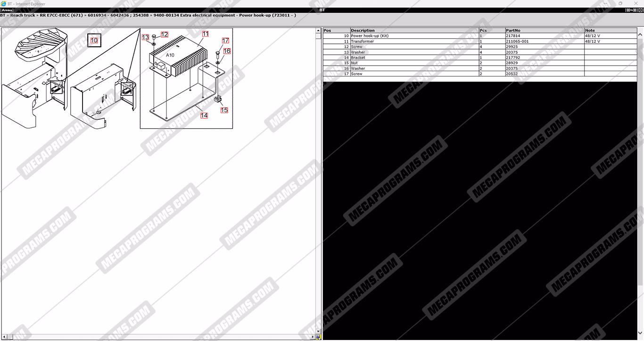Click the yellow icon at diagram's bottom-right corner
Screen dimensions: 644x341
coord(319,337)
